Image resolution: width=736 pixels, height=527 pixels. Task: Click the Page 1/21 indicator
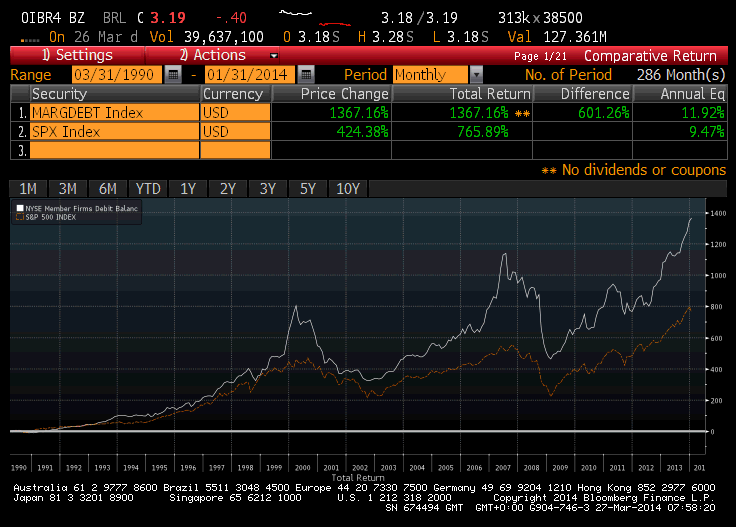tap(540, 56)
